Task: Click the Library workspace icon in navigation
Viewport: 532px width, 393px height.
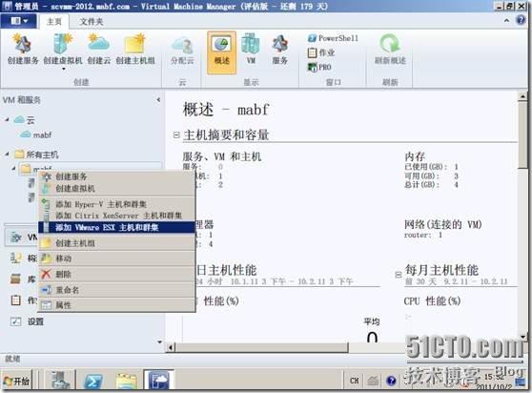Action: [16, 279]
